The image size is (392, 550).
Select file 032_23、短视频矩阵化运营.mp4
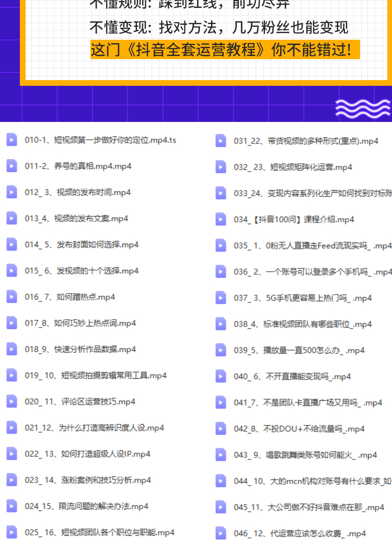pos(293,167)
